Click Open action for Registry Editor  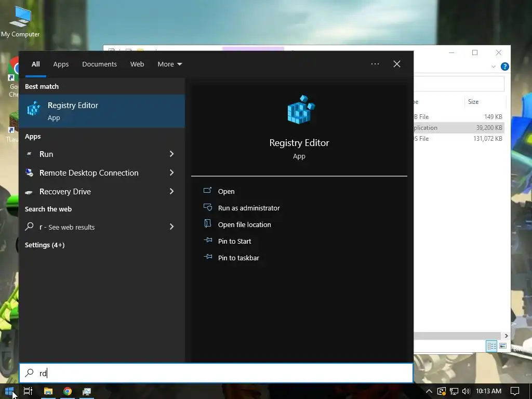click(x=219, y=191)
